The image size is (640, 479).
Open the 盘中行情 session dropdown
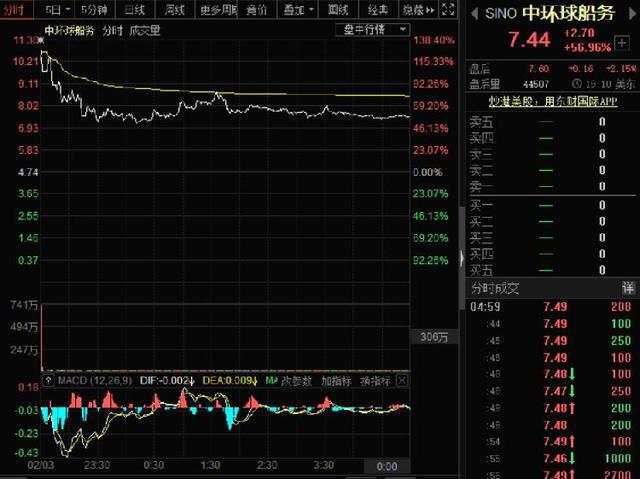pos(373,29)
